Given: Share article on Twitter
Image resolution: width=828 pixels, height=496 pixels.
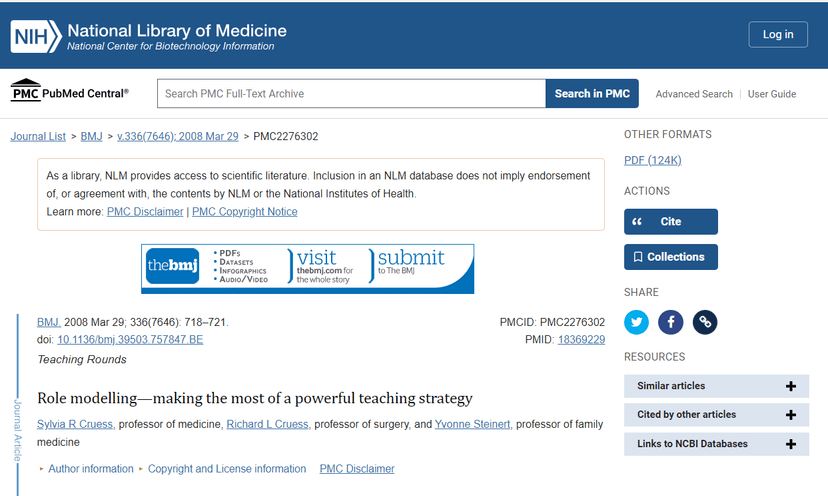Looking at the screenshot, I should pyautogui.click(x=637, y=322).
